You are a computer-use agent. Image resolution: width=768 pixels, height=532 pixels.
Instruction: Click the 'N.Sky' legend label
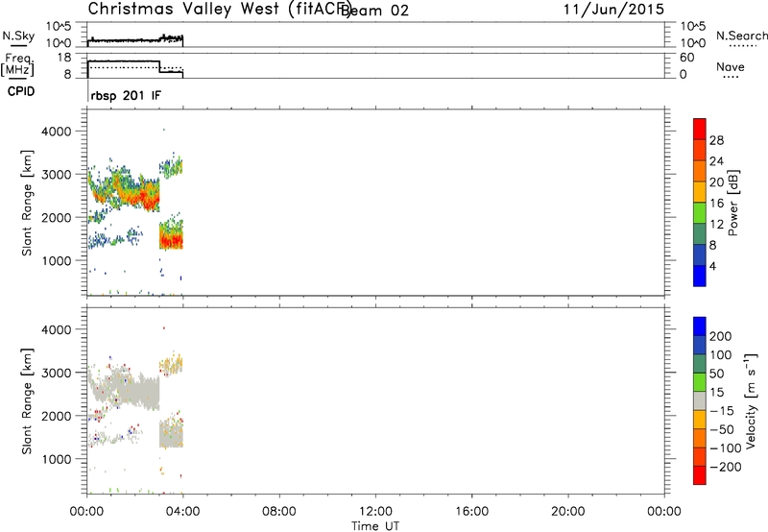coord(18,36)
